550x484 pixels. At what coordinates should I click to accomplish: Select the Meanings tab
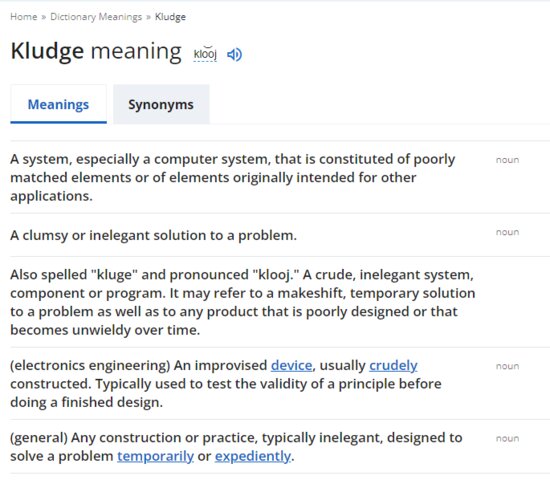tap(58, 104)
